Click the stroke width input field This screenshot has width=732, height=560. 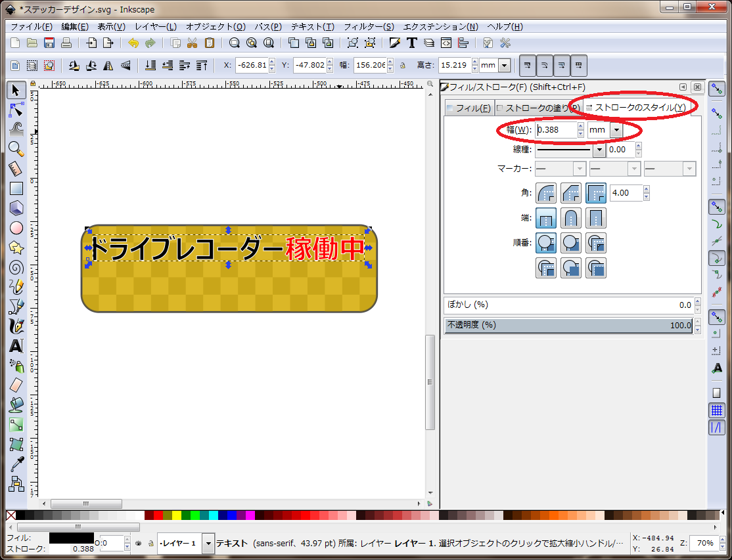pyautogui.click(x=556, y=130)
